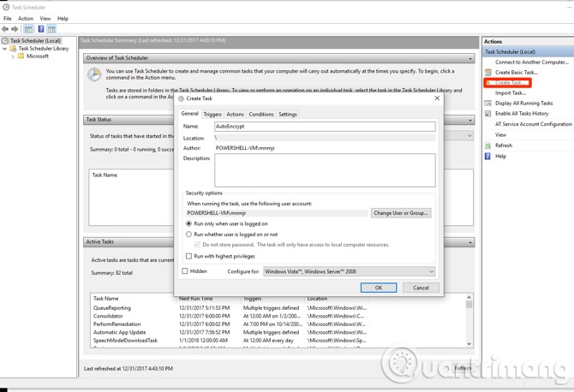Click the Refresh icon in Actions pane

[488, 146]
